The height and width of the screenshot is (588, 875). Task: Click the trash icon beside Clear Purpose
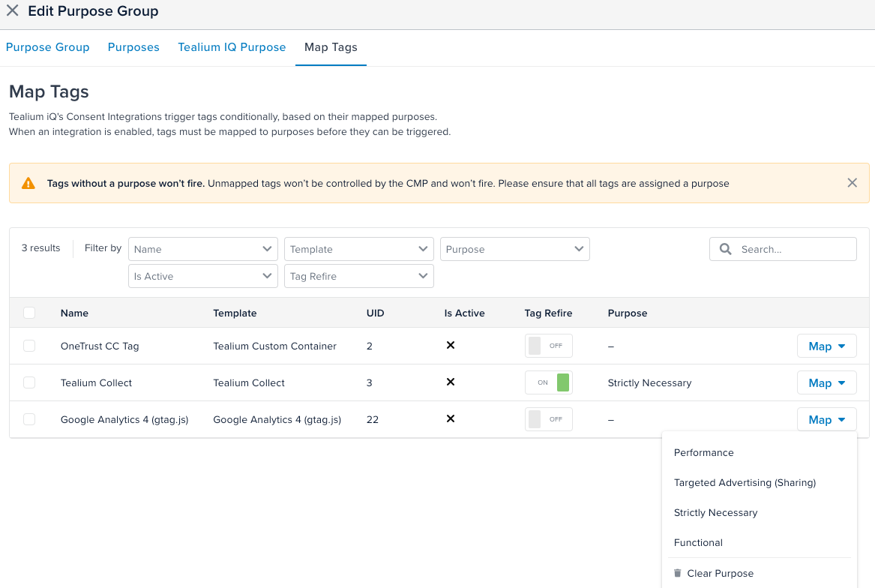(678, 572)
